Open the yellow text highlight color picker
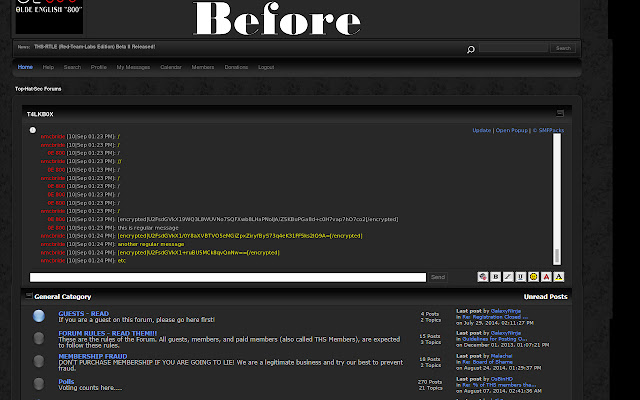The width and height of the screenshot is (640, 400). tap(559, 277)
